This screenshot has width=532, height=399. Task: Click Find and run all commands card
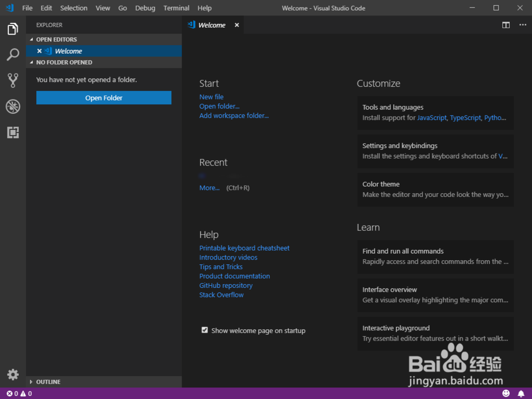pos(435,257)
